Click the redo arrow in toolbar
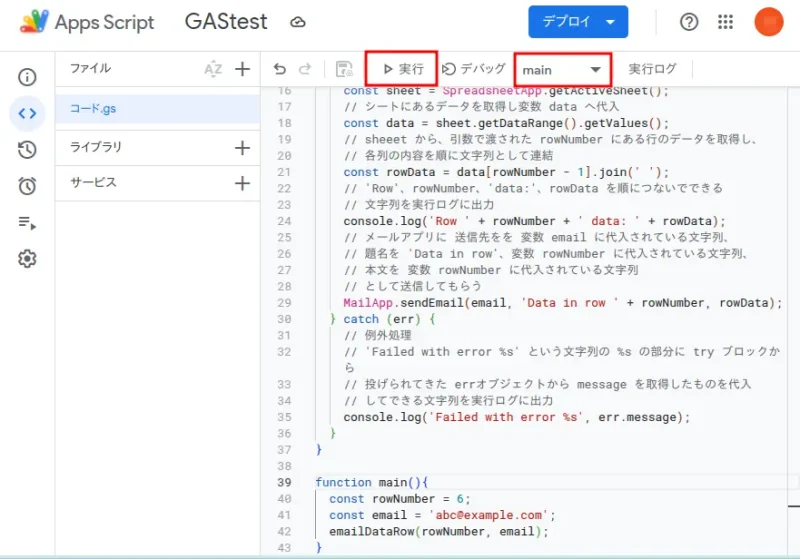 tap(305, 69)
